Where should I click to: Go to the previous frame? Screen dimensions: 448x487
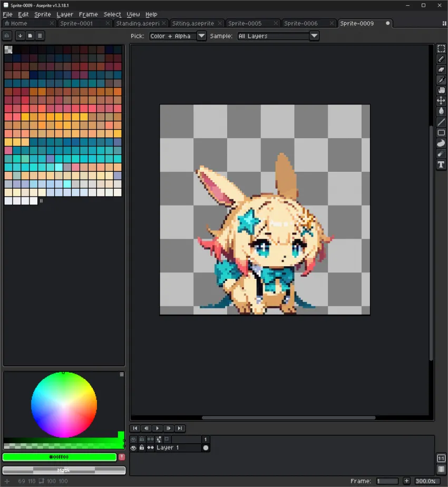pos(147,428)
